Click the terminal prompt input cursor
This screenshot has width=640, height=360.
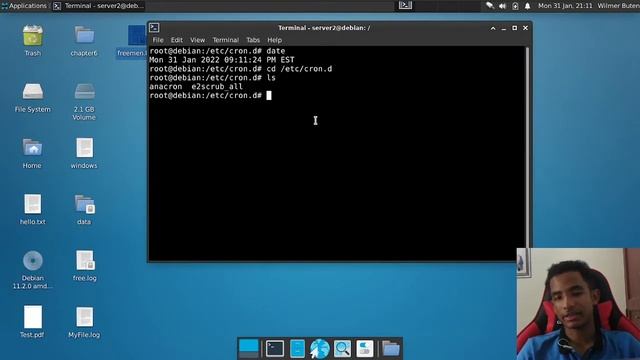click(269, 96)
